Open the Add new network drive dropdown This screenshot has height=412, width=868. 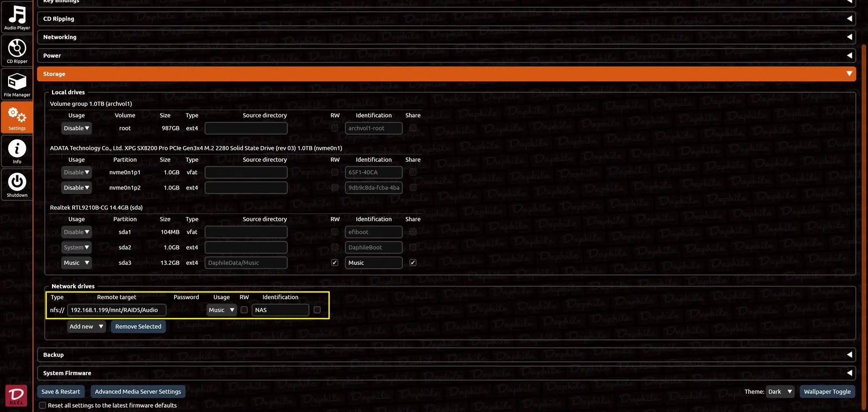(86, 327)
